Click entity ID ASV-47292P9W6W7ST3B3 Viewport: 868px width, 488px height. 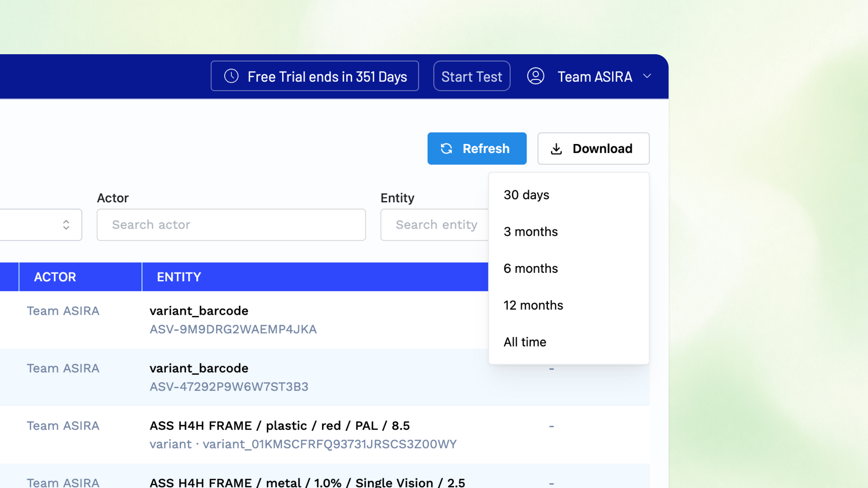(x=229, y=387)
